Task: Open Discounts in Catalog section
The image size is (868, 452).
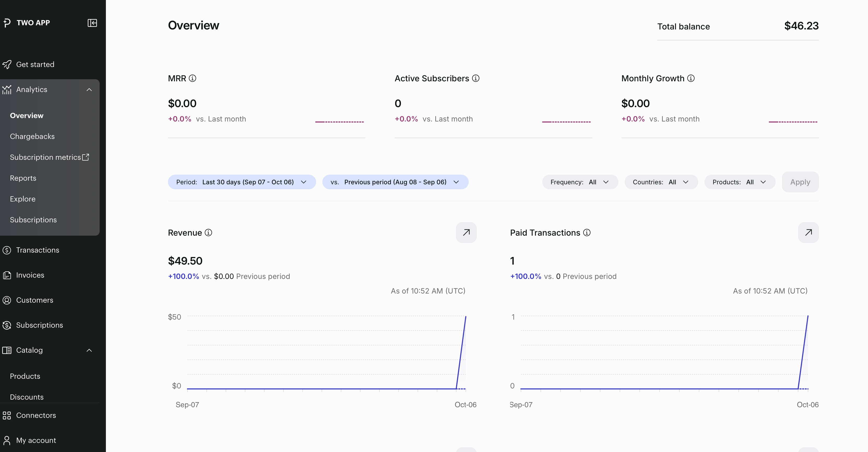Action: (x=27, y=397)
